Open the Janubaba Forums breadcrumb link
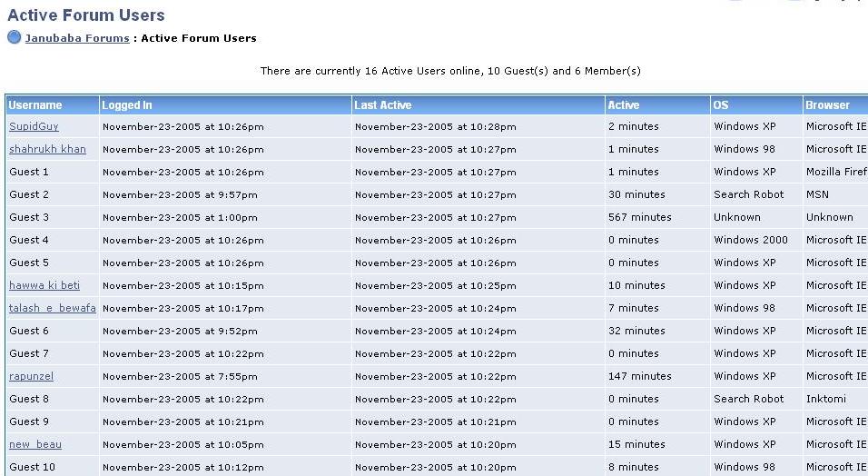The height and width of the screenshot is (476, 868). coord(77,38)
